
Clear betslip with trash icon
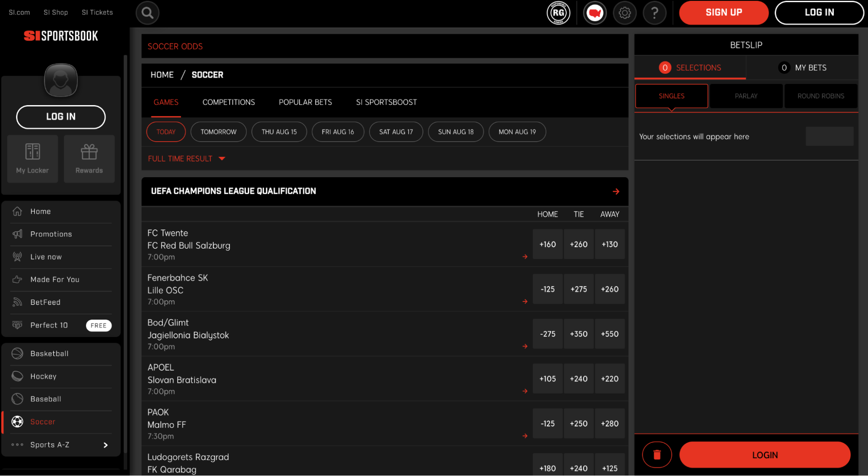coord(657,455)
